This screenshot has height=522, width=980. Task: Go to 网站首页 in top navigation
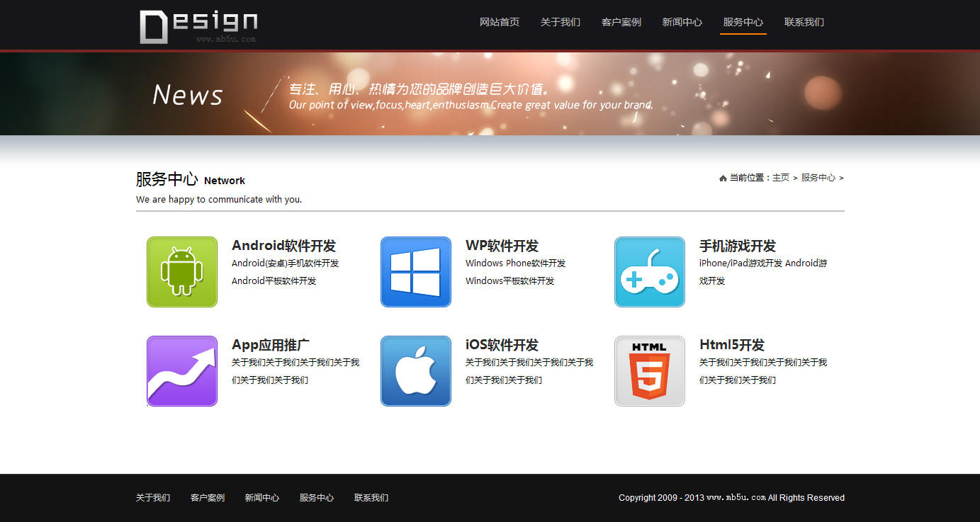point(500,22)
